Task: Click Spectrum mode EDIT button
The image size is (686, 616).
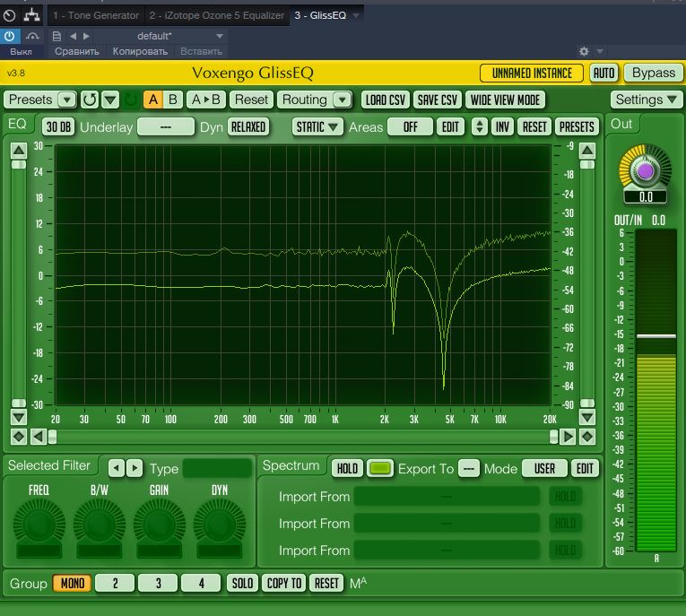Action: click(x=585, y=469)
